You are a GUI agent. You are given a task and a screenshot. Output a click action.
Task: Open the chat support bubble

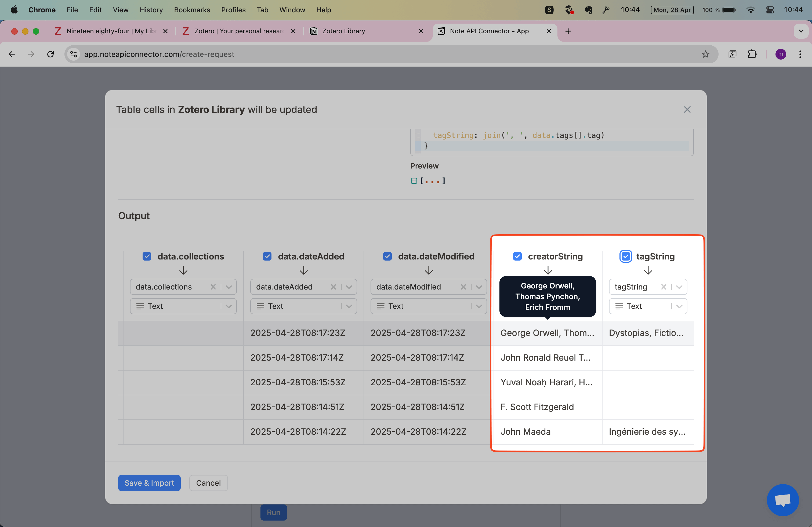783,500
